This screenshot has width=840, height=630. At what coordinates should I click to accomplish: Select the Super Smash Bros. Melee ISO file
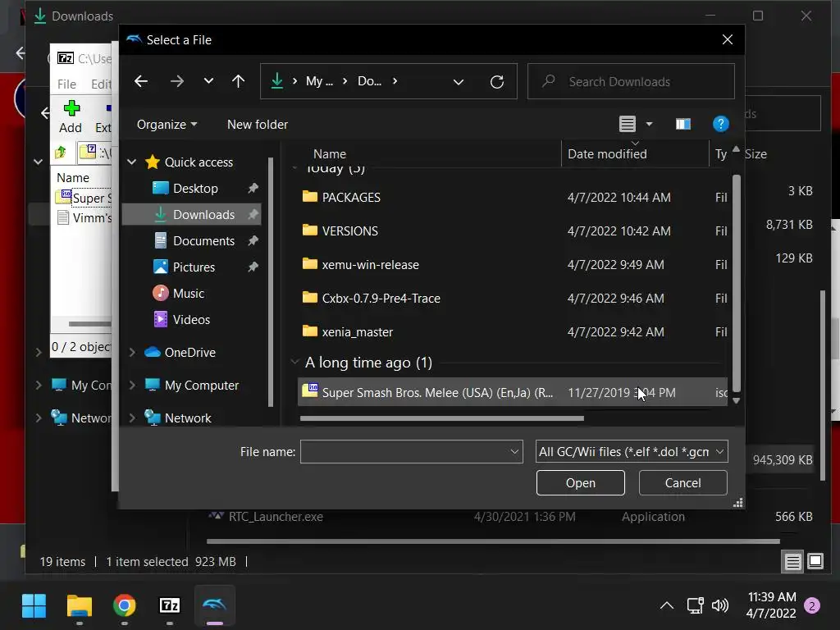[512, 393]
